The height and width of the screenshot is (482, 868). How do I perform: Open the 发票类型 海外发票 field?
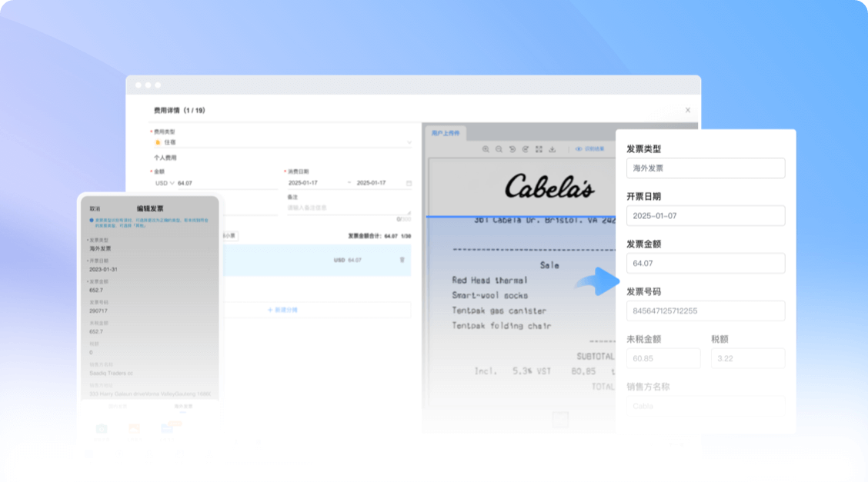[706, 168]
